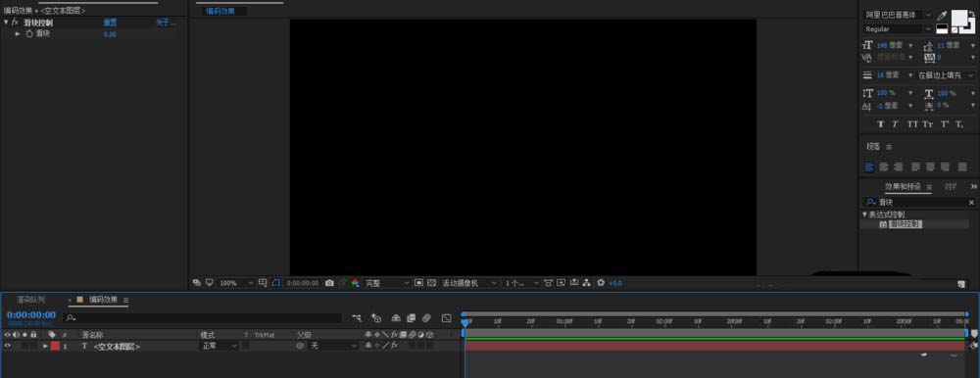Open the graph editor icon in timeline

(446, 318)
